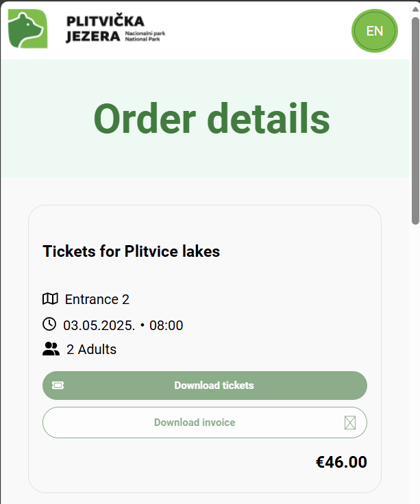The width and height of the screenshot is (420, 504).
Task: Click the Entrance 2 label
Action: [x=97, y=299]
